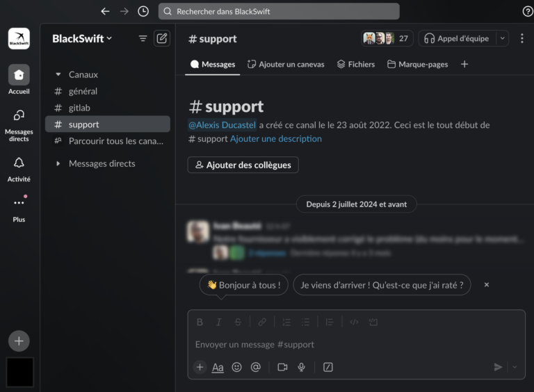
Task: Open the support channel header title
Action: (213, 39)
